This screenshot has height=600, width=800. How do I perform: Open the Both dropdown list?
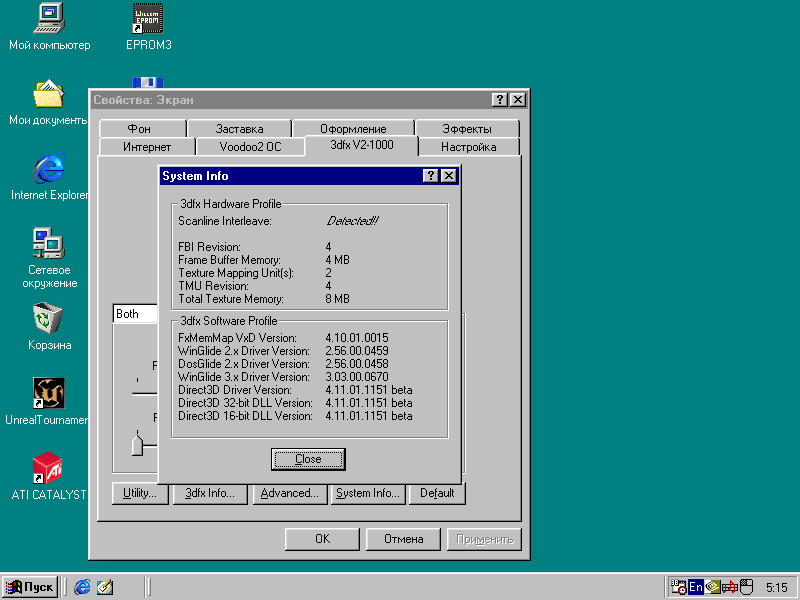coord(135,314)
